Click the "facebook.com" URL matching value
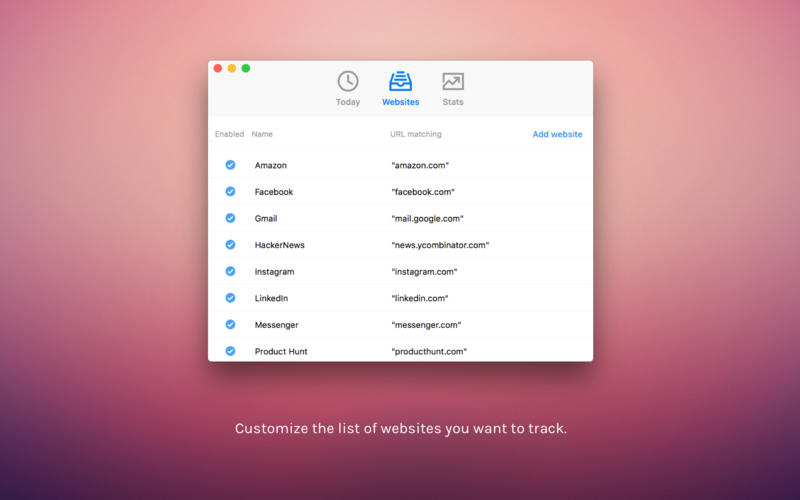800x500 pixels. [423, 192]
